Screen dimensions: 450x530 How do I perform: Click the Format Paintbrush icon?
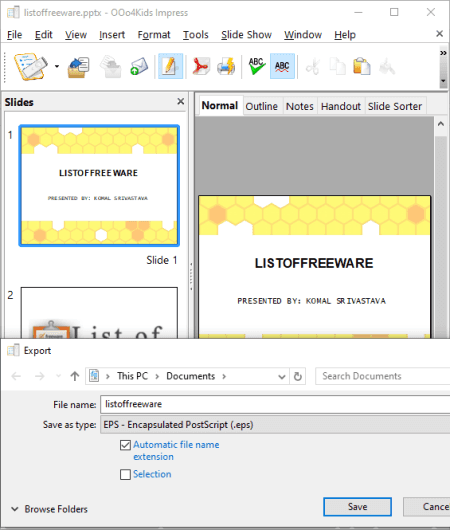pos(387,67)
